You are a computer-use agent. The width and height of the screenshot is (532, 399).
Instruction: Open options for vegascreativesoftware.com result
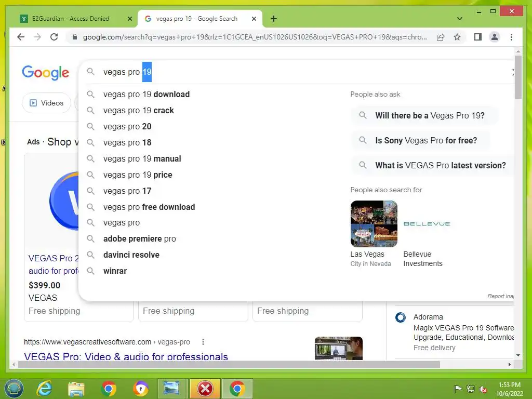tap(203, 342)
